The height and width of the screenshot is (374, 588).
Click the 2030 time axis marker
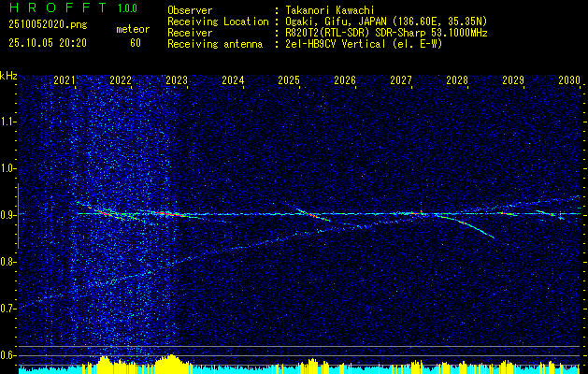(x=569, y=80)
